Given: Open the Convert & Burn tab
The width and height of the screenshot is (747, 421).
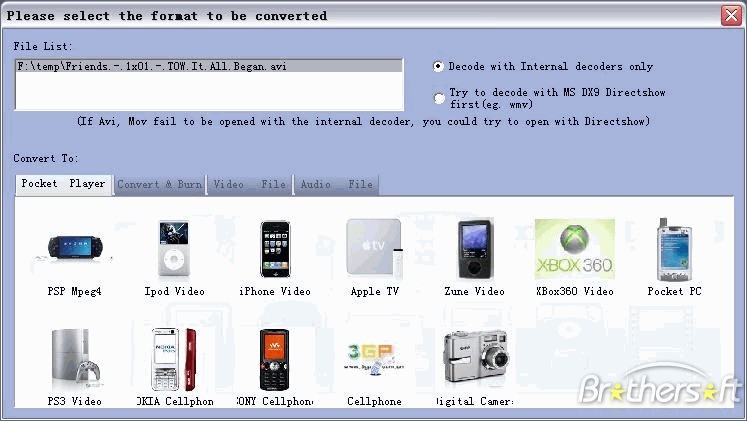Looking at the screenshot, I should tap(160, 184).
